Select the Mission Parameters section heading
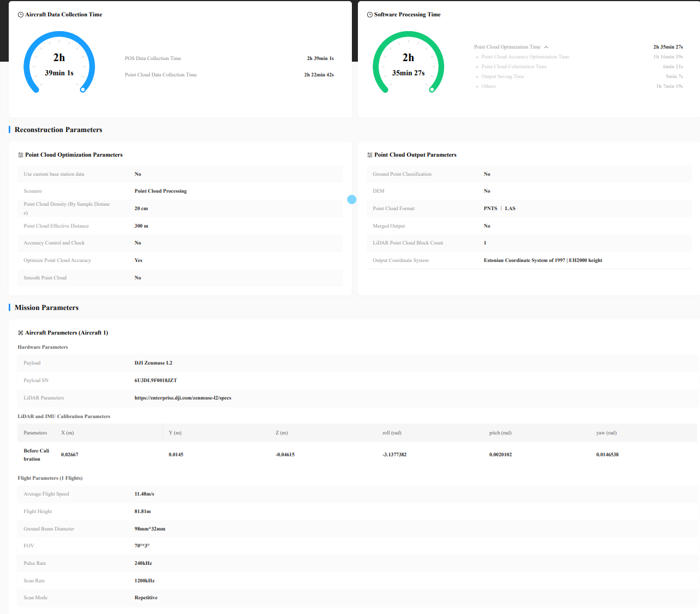This screenshot has height=614, width=700. [46, 308]
